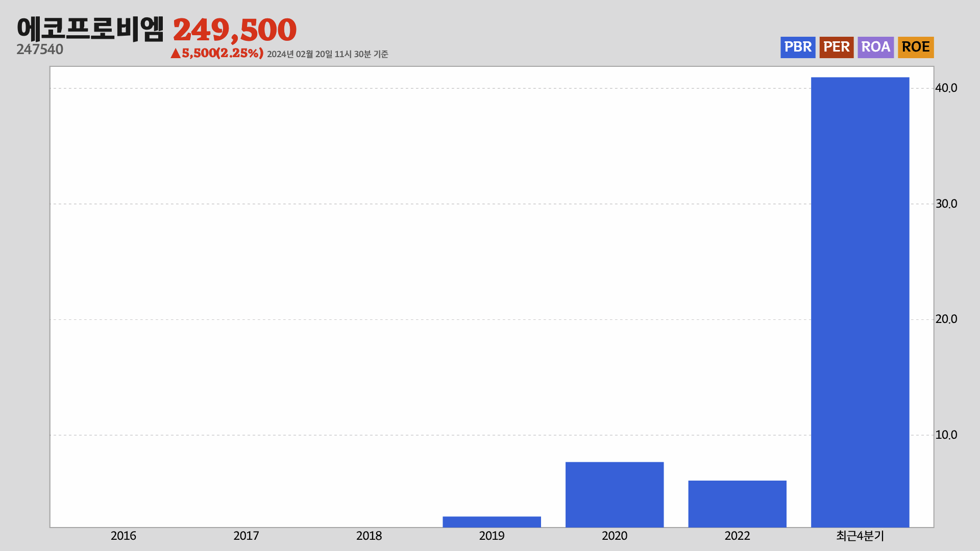980x551 pixels.
Task: Click the 2020 x-axis label
Action: coord(615,536)
